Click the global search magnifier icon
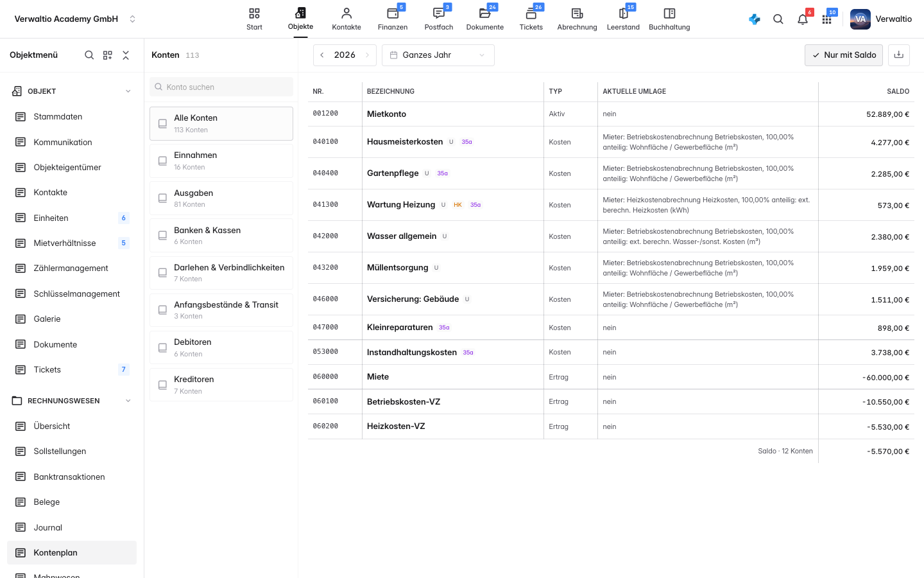The width and height of the screenshot is (924, 578). 778,19
